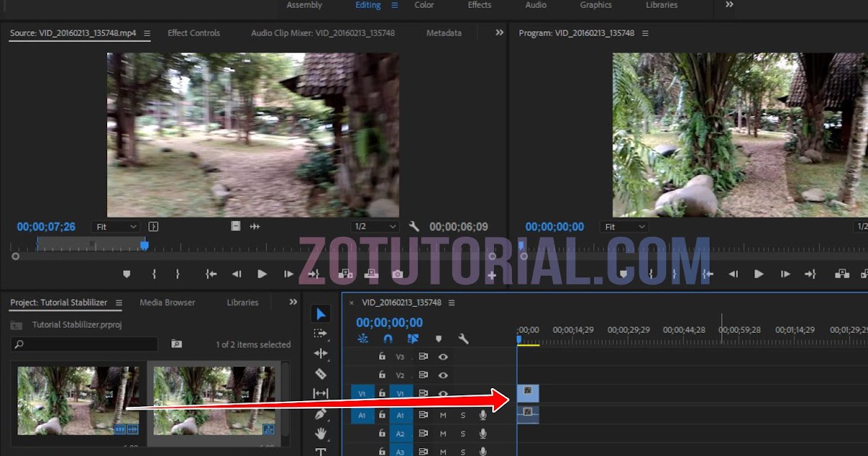Open the sequence panel hamburger menu
Screen dimensions: 868x456
pos(450,303)
